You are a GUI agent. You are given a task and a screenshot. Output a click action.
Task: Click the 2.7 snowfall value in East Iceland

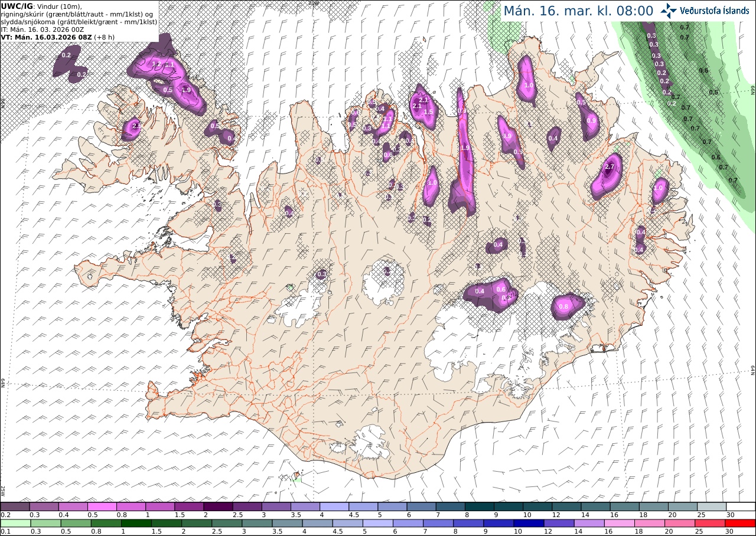(610, 168)
